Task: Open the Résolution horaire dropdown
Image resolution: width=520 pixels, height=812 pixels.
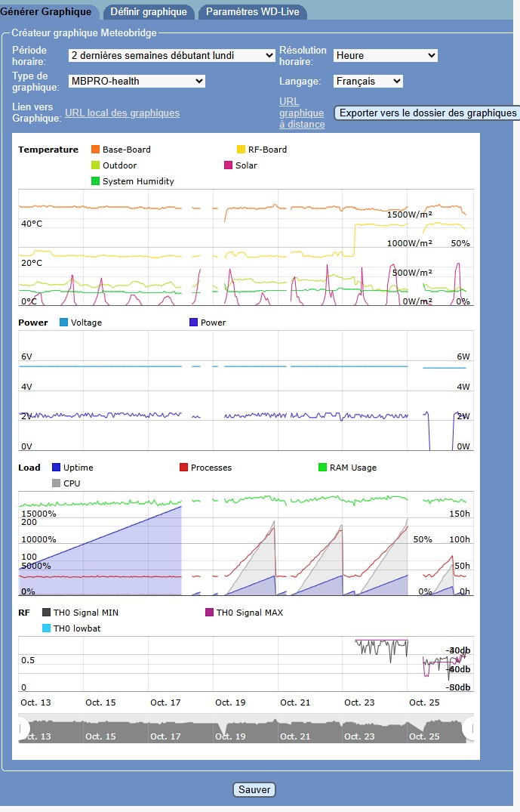Action: tap(385, 55)
